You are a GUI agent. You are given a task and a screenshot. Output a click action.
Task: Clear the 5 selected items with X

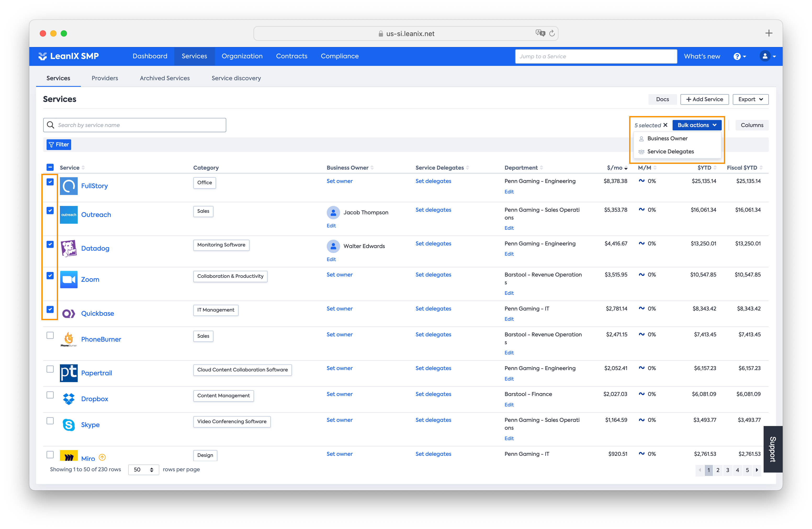pos(665,125)
